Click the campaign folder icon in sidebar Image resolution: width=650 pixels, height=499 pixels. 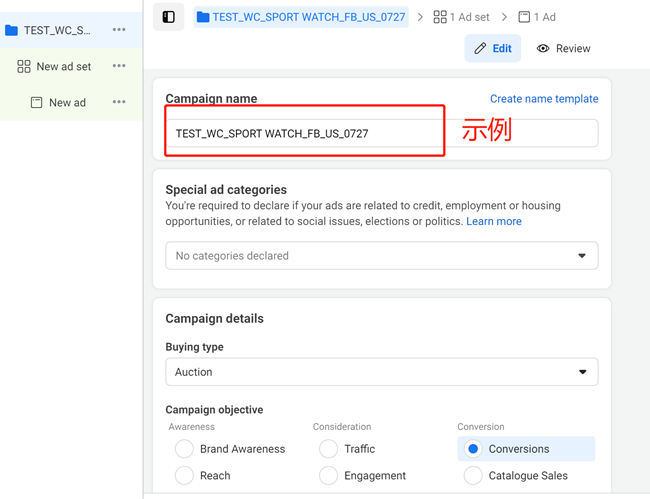(x=12, y=30)
